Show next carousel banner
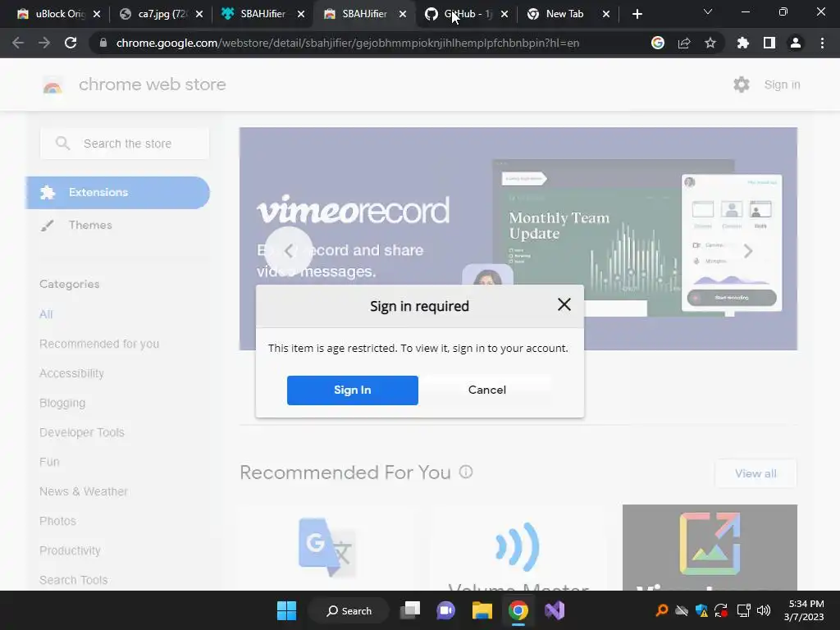The width and height of the screenshot is (840, 630). pos(748,251)
